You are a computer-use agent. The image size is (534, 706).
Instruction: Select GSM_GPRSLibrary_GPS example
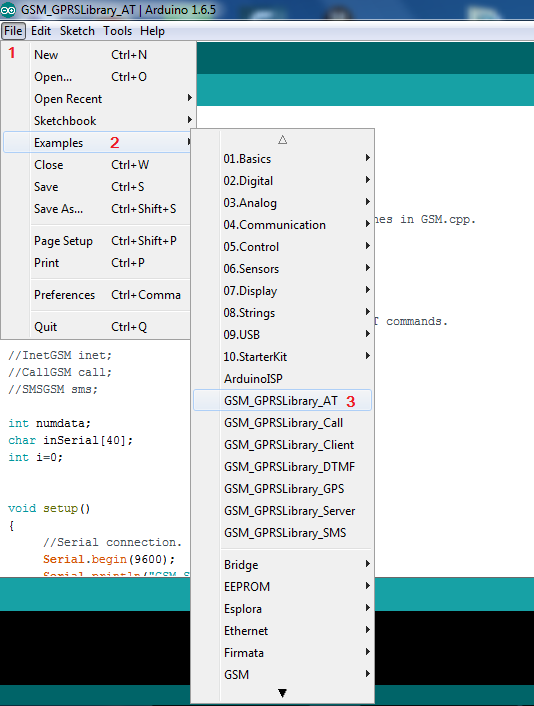[x=282, y=489]
